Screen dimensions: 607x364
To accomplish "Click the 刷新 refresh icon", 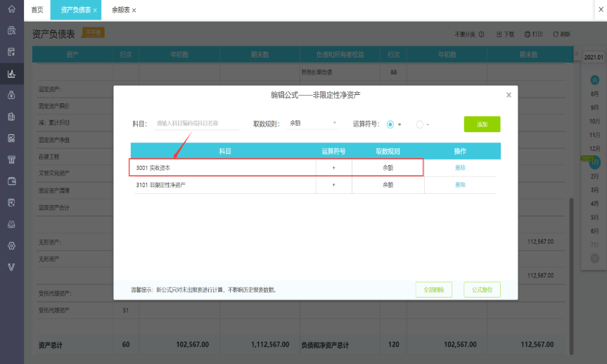I will [x=556, y=34].
